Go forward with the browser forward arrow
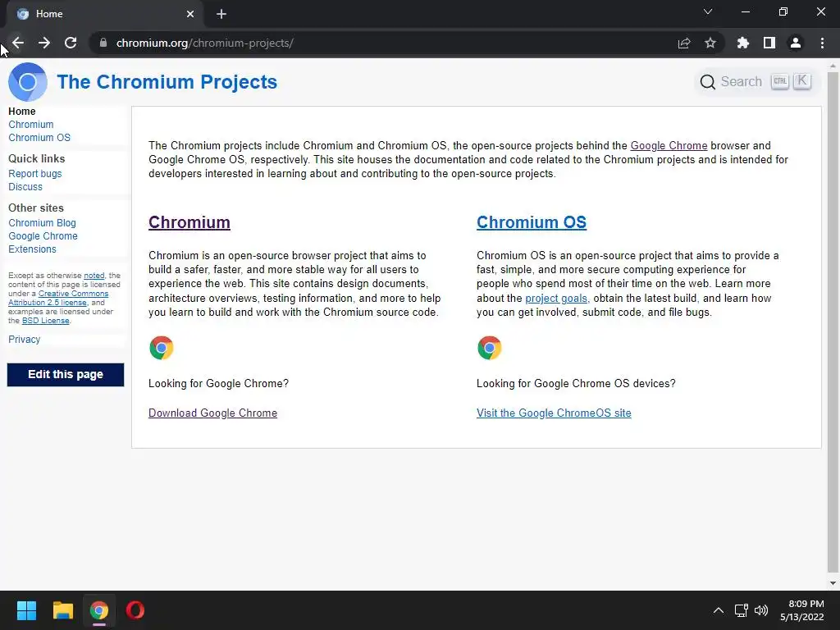The image size is (840, 630). (44, 43)
